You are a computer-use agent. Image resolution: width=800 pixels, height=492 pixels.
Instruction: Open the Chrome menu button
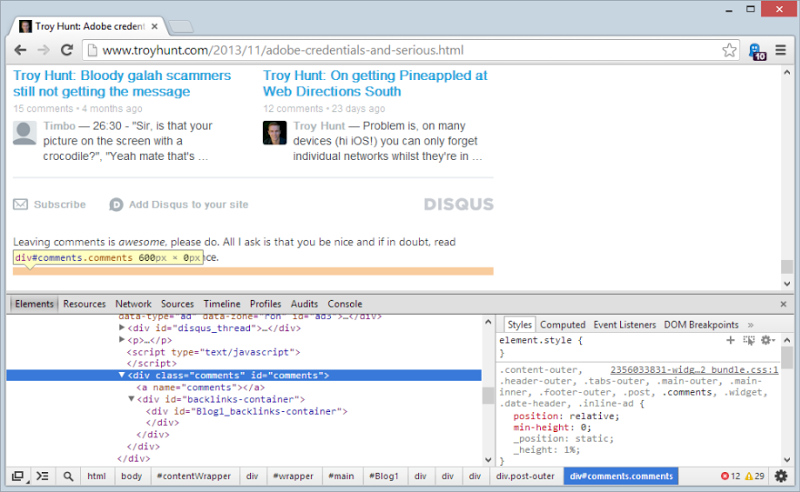[x=781, y=50]
